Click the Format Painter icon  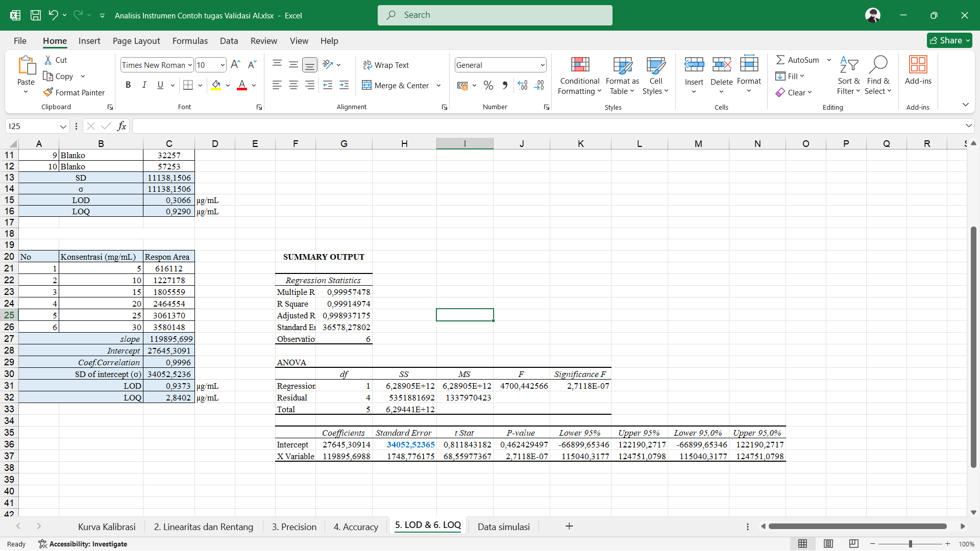pyautogui.click(x=48, y=92)
